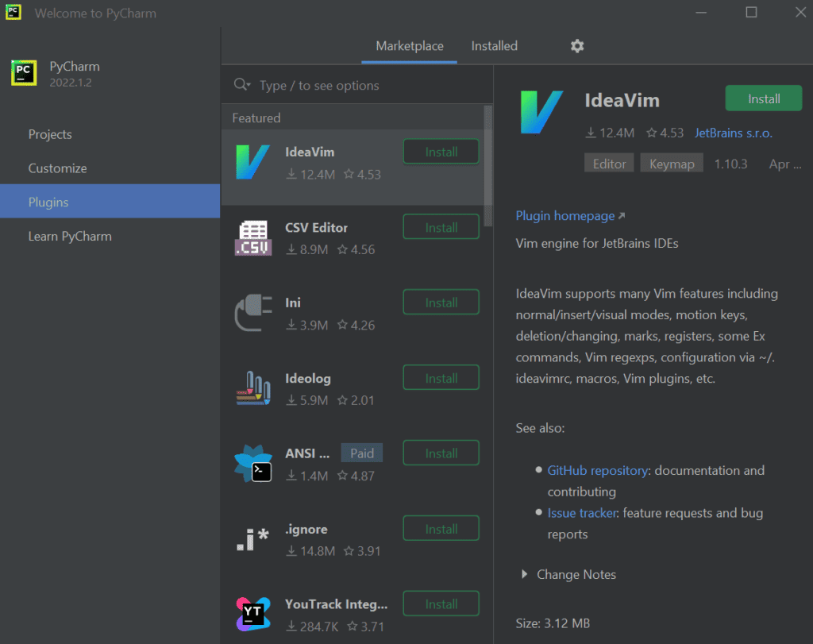
Task: Click the YouTrack Integration plugin icon
Action: click(x=253, y=614)
